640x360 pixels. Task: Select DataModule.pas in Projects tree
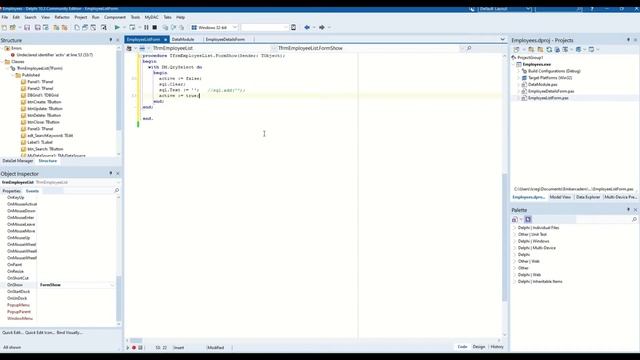click(542, 84)
